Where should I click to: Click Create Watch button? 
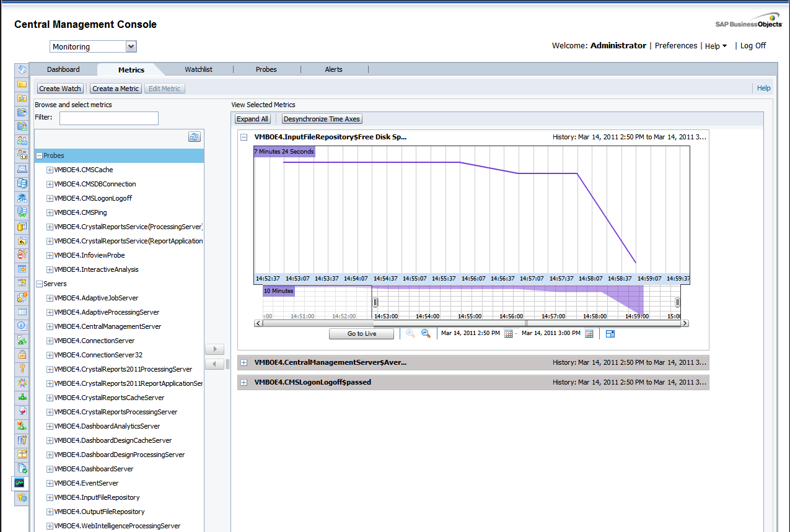(x=60, y=89)
